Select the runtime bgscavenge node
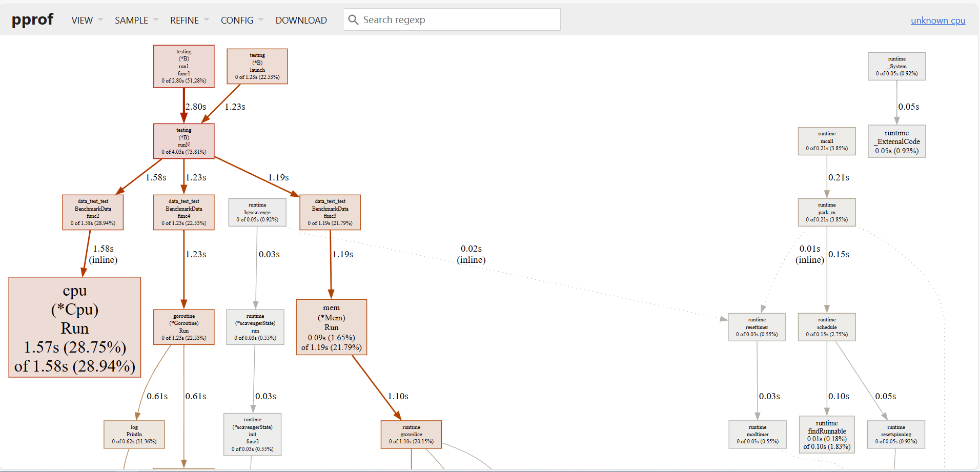 pyautogui.click(x=257, y=212)
